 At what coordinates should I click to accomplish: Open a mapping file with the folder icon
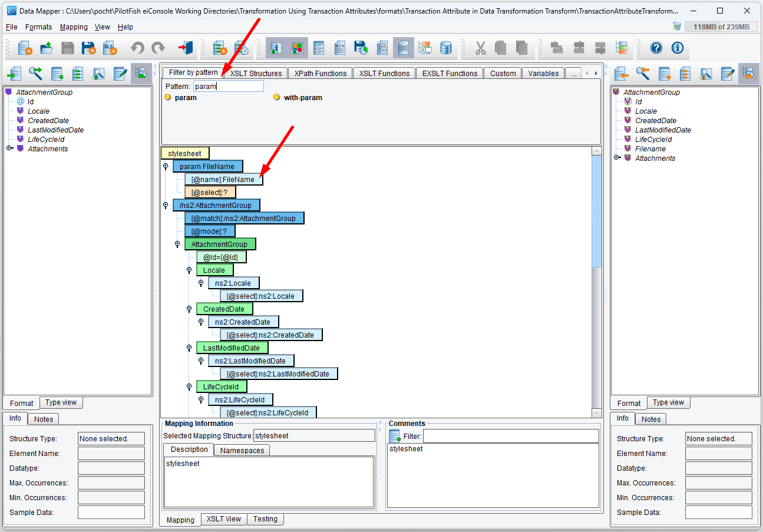[47, 48]
